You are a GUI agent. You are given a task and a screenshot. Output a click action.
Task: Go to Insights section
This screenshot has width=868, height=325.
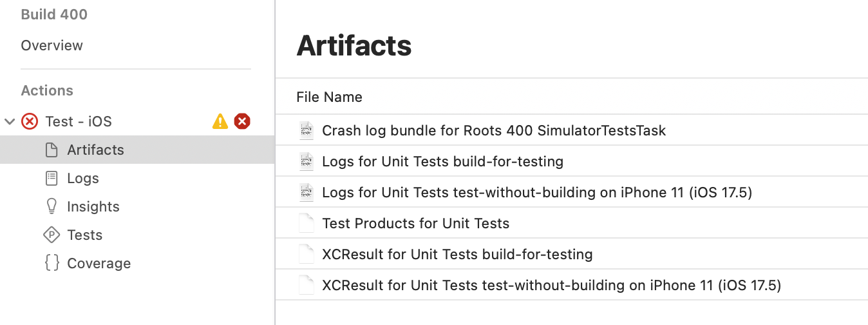tap(93, 206)
